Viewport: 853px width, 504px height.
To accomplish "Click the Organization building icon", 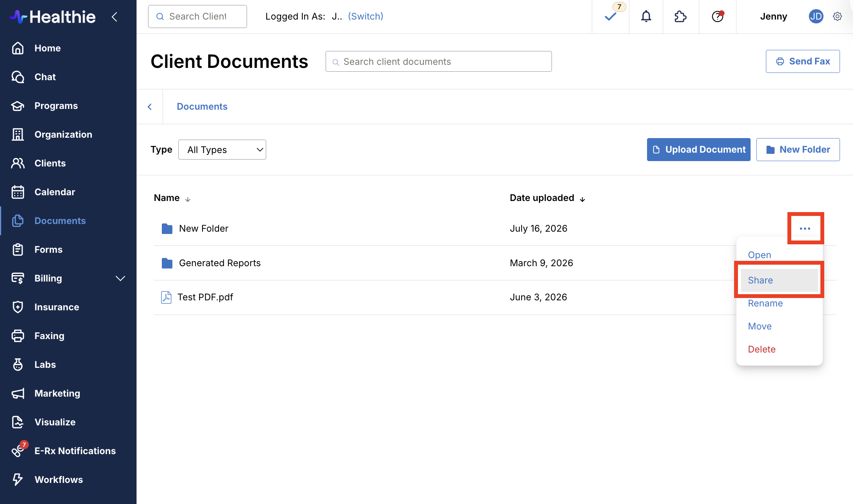I will [18, 135].
